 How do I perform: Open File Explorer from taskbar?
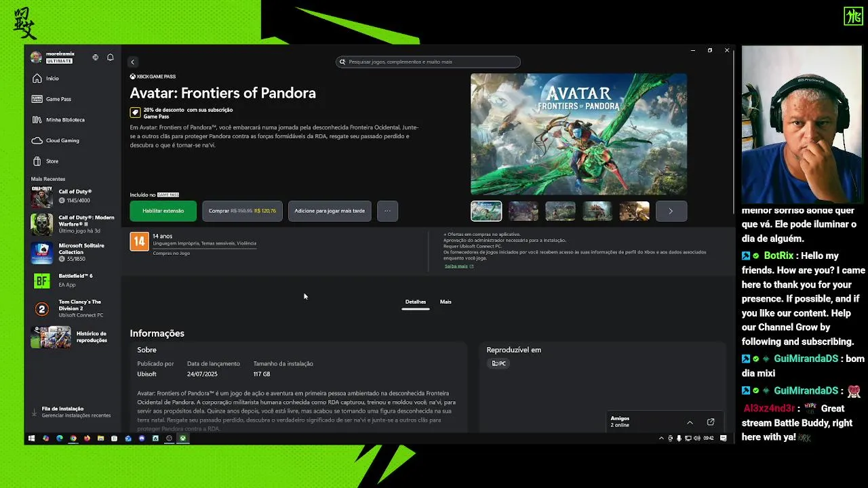pyautogui.click(x=100, y=439)
